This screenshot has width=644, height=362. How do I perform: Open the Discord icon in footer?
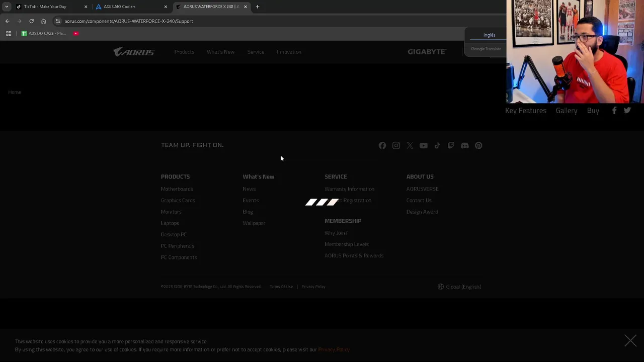pyautogui.click(x=465, y=146)
